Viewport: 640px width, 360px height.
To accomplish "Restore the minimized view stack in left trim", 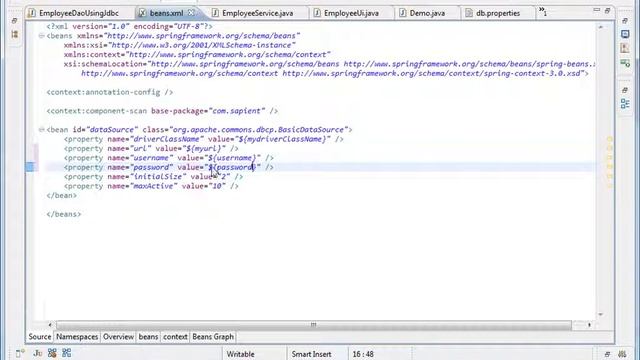I will coord(15,20).
